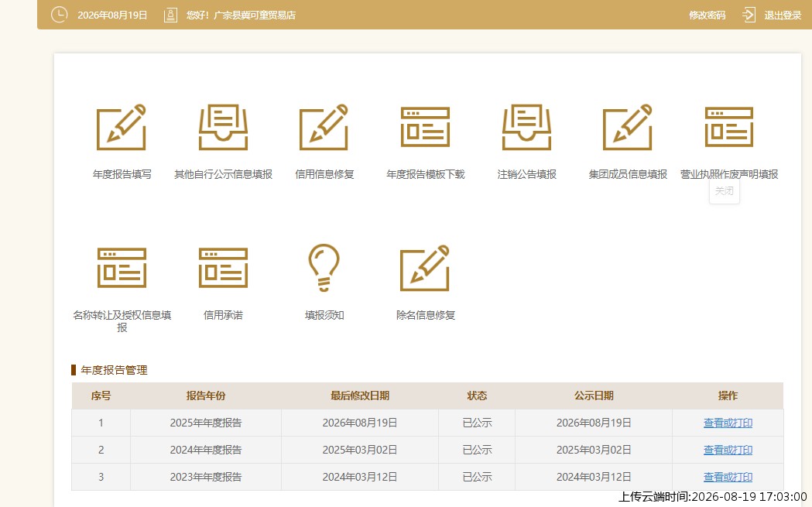Open the 年度报告填写 pencil icon

pyautogui.click(x=122, y=127)
